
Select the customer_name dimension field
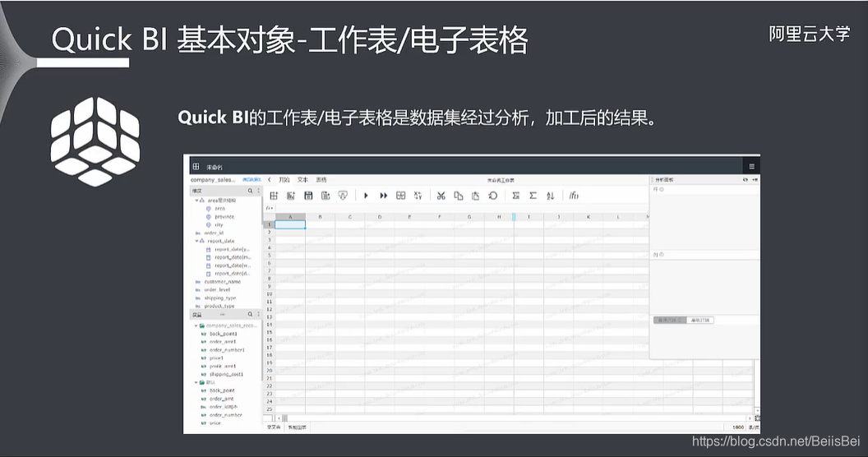click(223, 282)
